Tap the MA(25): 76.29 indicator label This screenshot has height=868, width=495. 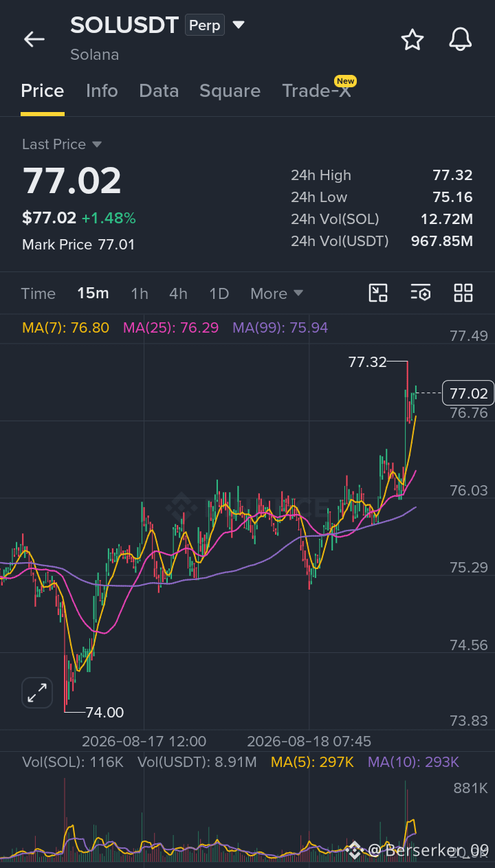170,328
